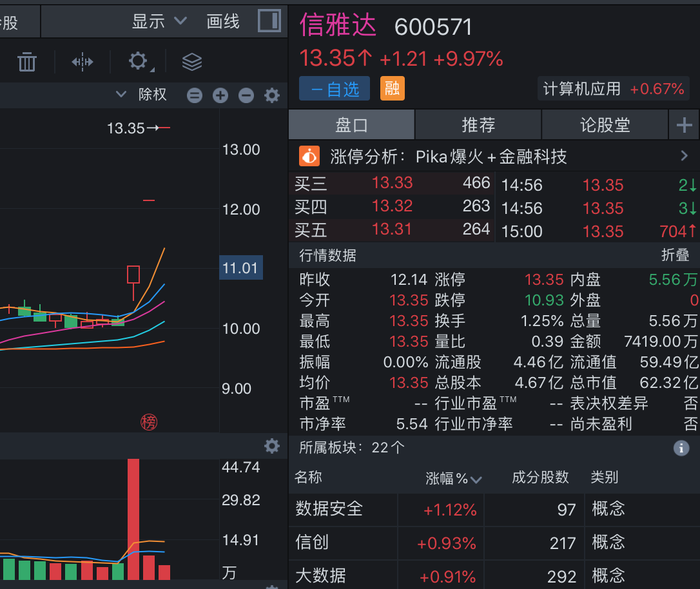Switch to the 盘口 tab

(x=352, y=125)
